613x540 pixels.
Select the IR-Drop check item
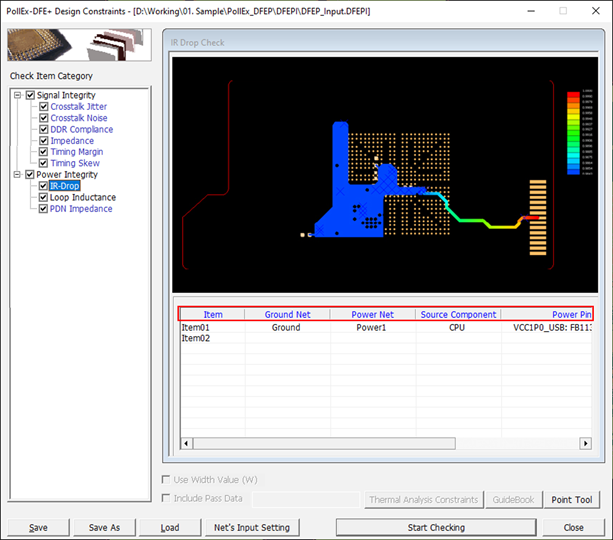pos(65,186)
